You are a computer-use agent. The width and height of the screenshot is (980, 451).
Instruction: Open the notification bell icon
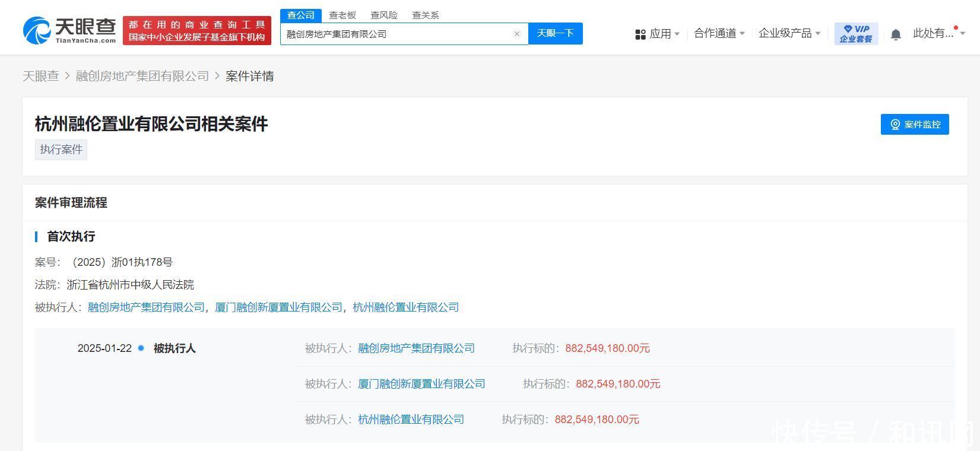pos(896,34)
